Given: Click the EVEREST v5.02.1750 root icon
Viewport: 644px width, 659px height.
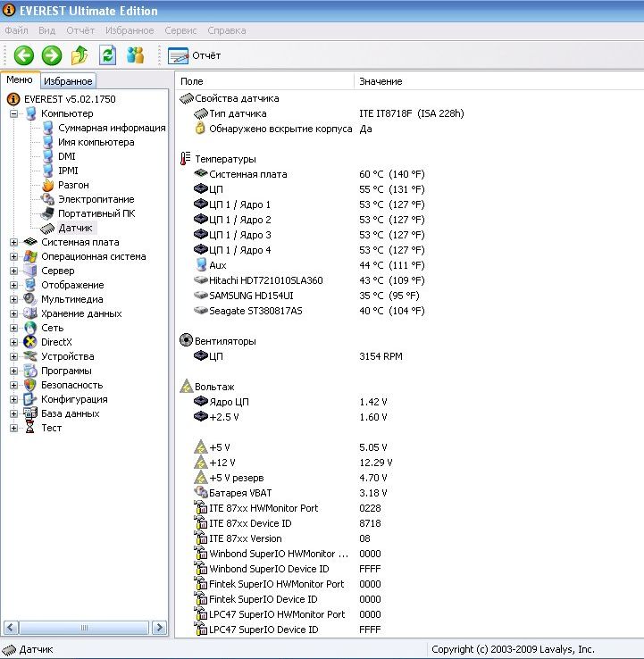Looking at the screenshot, I should 13,99.
